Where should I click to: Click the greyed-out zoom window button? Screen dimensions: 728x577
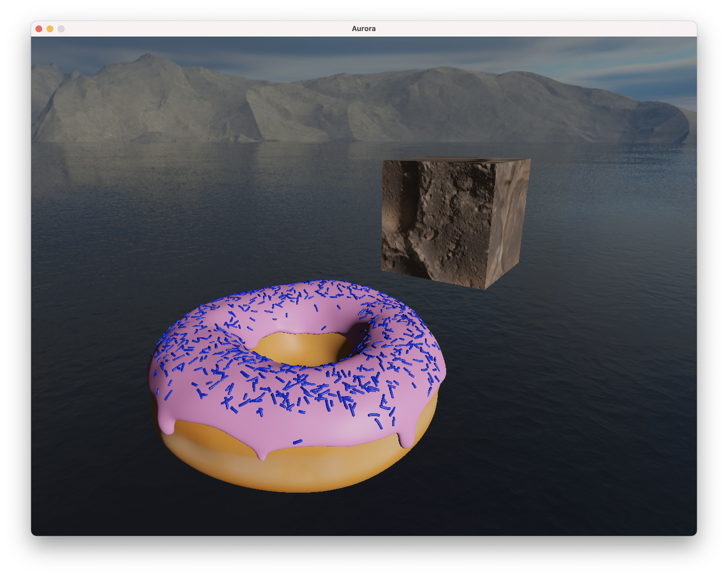click(61, 29)
